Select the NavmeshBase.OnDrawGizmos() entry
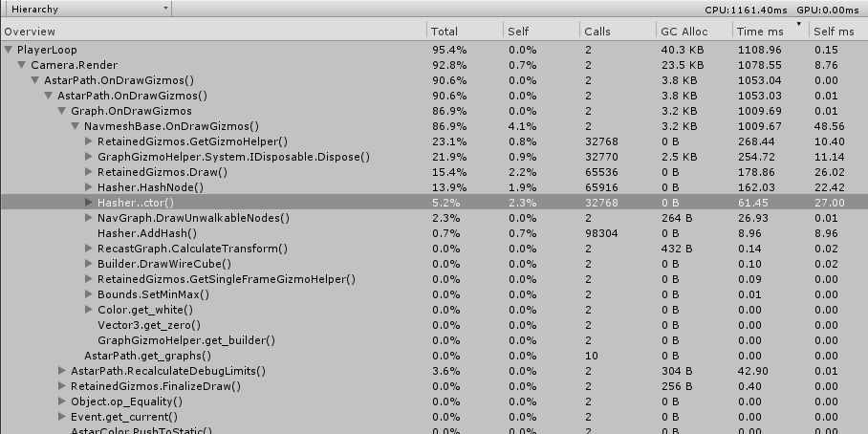This screenshot has height=434, width=868. (172, 126)
